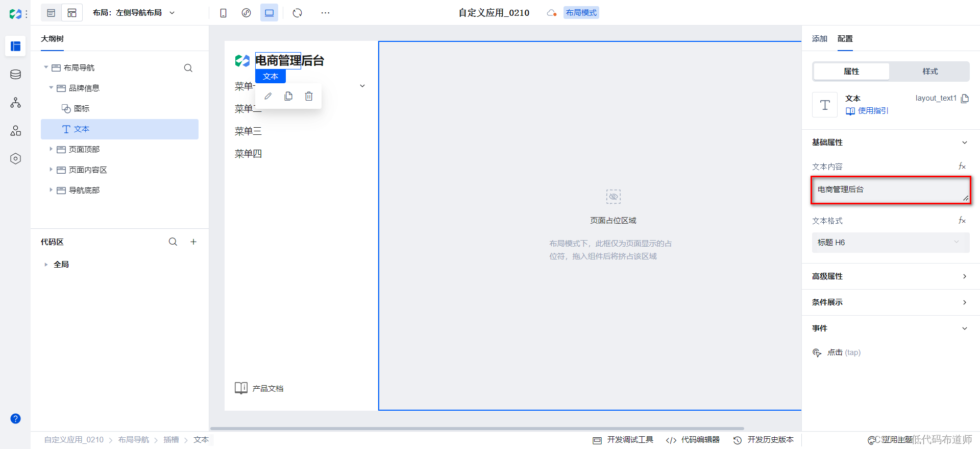Click into the 文本内容 text field
This screenshot has width=980, height=449.
point(891,190)
